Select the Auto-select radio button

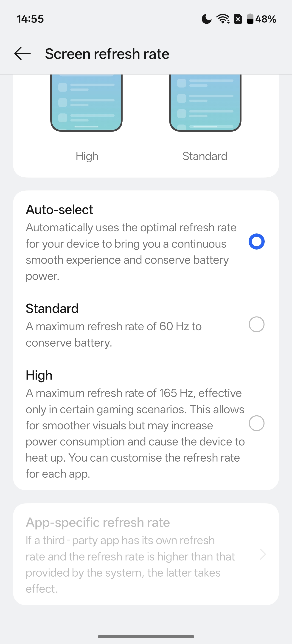click(x=256, y=241)
